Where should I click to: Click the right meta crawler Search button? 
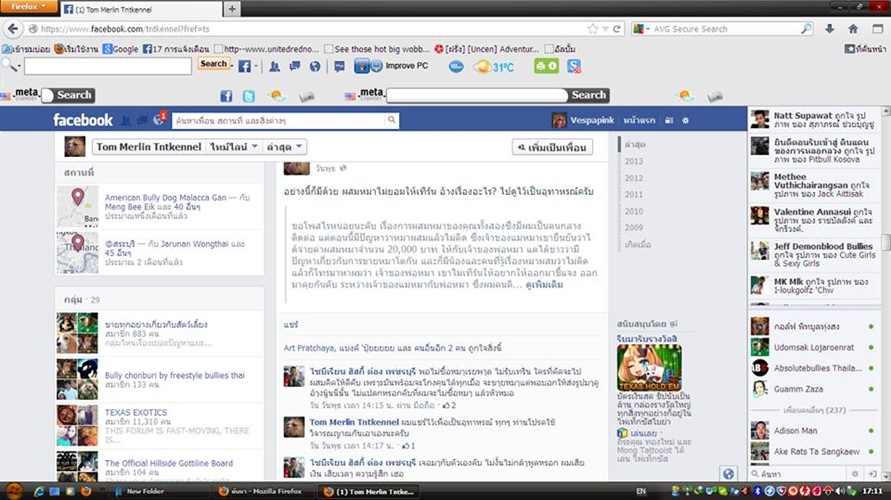[588, 95]
